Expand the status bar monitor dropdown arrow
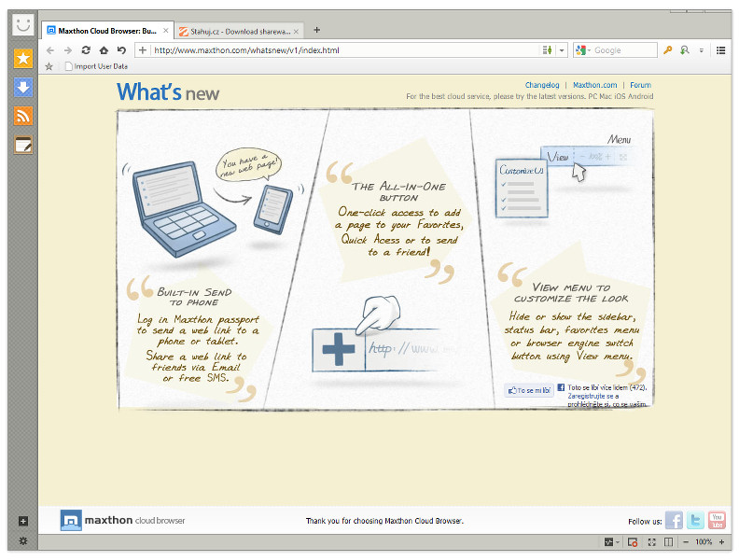Image resolution: width=739 pixels, height=560 pixels. (617, 542)
